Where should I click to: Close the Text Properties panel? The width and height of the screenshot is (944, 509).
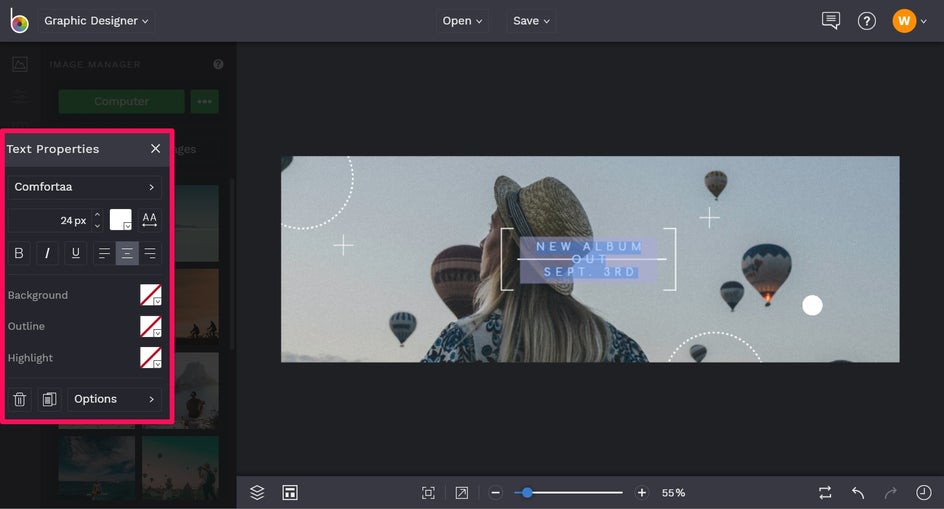[155, 149]
